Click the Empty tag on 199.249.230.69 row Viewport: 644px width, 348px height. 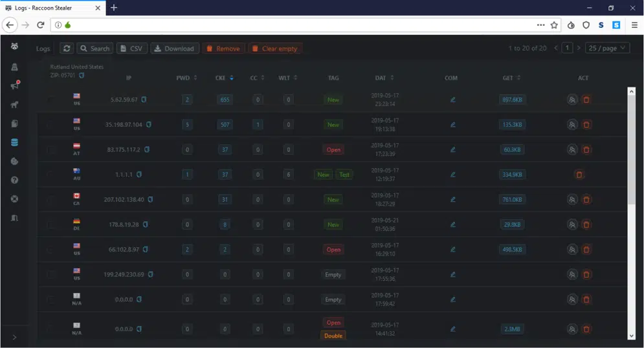(333, 274)
